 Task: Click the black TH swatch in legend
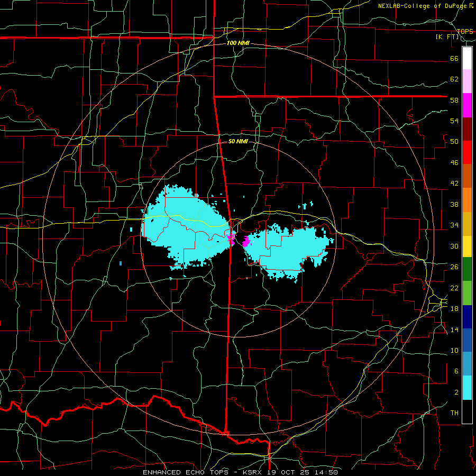tap(467, 411)
